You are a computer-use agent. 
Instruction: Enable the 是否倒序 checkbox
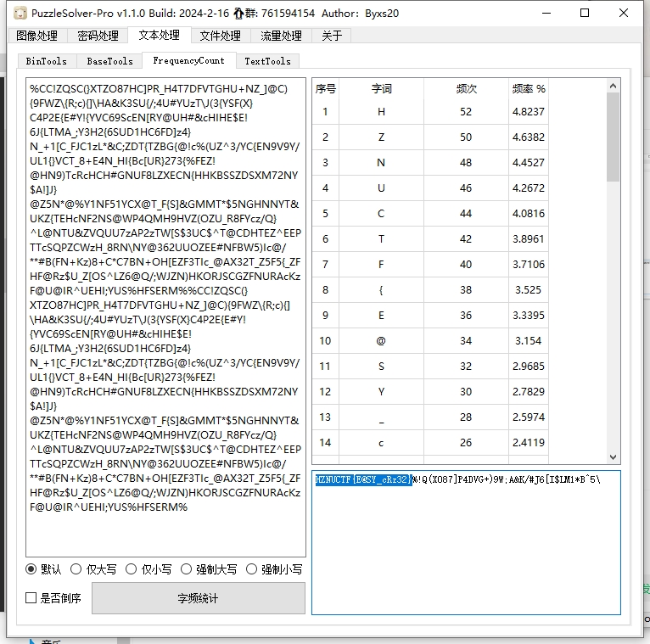(x=31, y=598)
